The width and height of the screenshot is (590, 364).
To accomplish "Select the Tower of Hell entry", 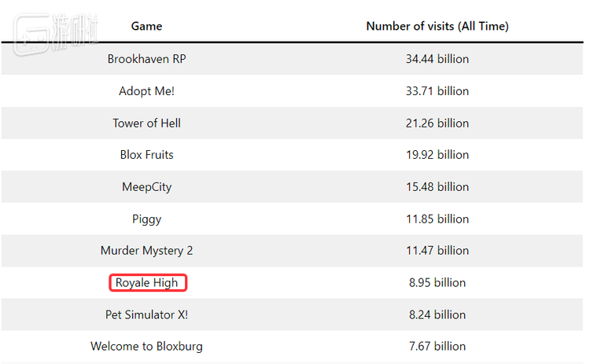I will coord(147,123).
